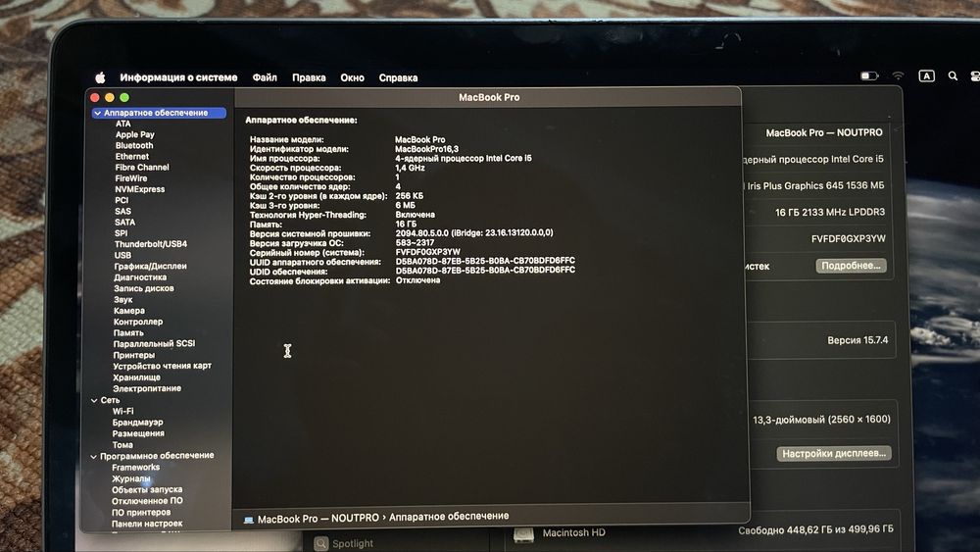980x552 pixels.
Task: Select Память in the sidebar
Action: 128,333
